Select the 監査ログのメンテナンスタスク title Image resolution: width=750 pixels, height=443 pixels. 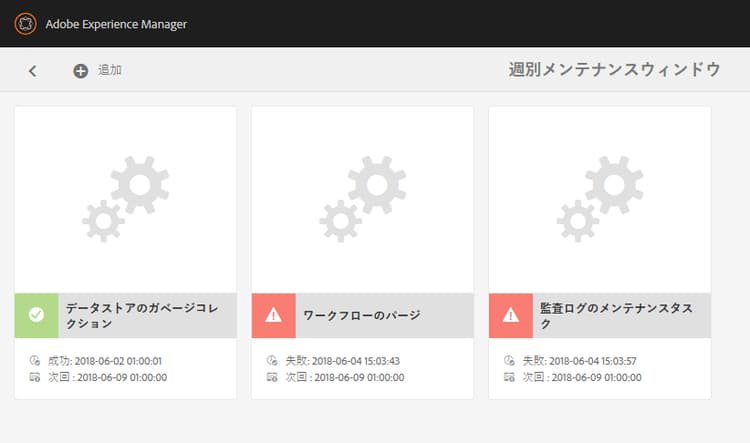tap(617, 315)
